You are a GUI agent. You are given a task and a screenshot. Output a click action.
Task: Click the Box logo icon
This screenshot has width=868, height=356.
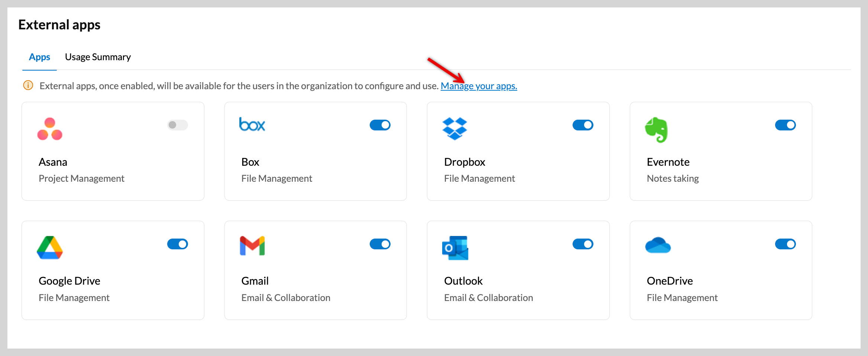click(252, 124)
